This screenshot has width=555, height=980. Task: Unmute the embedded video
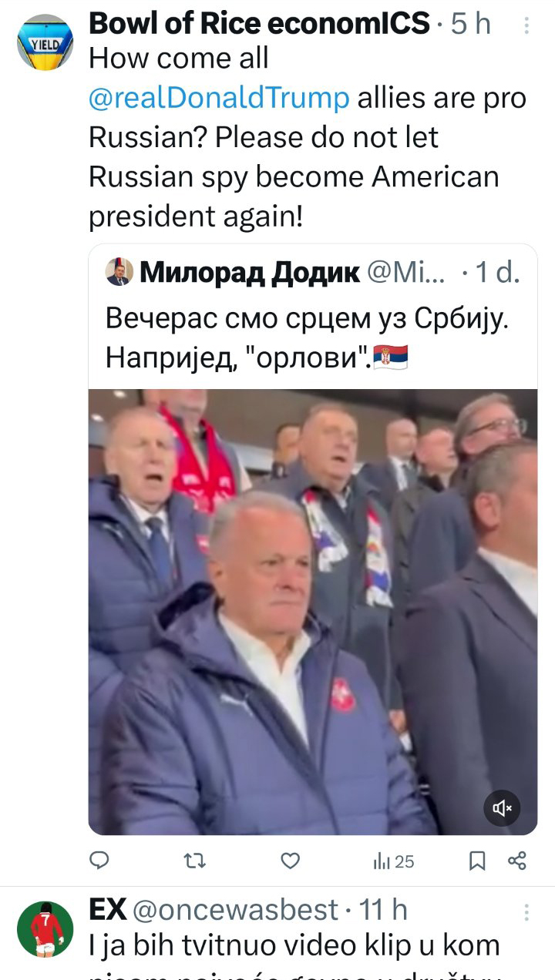tap(503, 807)
